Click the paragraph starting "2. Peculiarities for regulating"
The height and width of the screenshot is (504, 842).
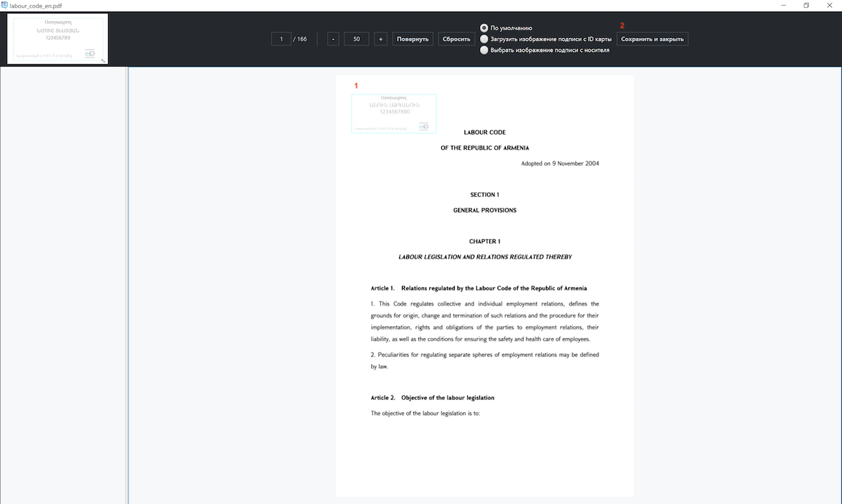click(x=485, y=360)
